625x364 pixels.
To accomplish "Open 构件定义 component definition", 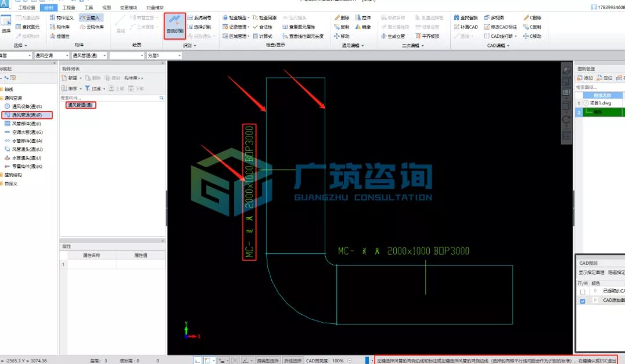I will (x=62, y=17).
